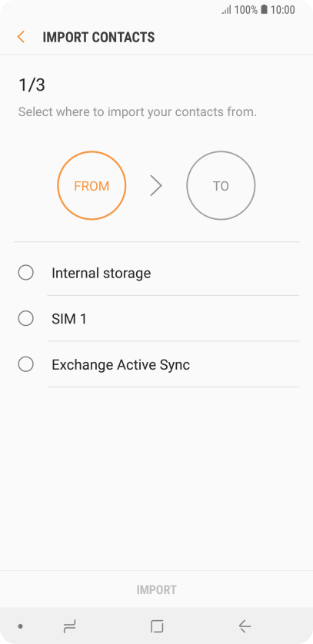Screen dimensions: 313x644
Task: Tap the battery icon in status bar
Action: pos(264,10)
